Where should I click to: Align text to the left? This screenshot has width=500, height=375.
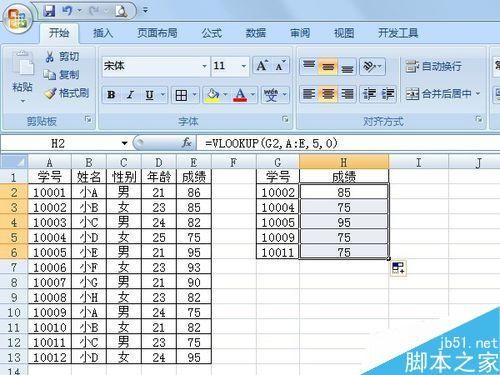click(x=309, y=94)
